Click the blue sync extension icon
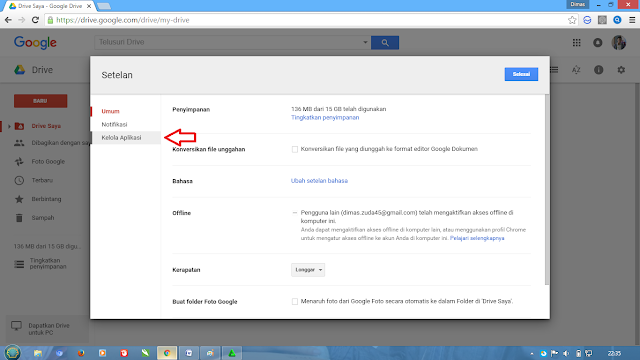Image resolution: width=640 pixels, height=360 pixels. pos(587,20)
